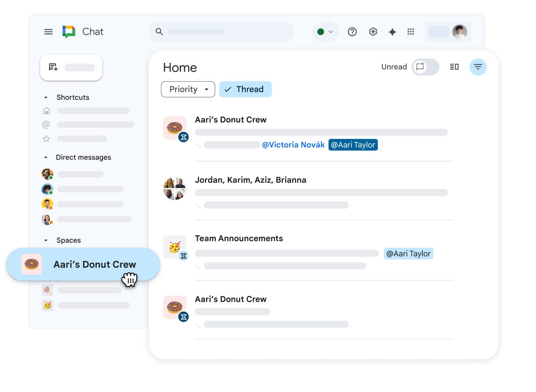This screenshot has width=536, height=392.
Task: Click the Google Chat logo
Action: point(69,32)
